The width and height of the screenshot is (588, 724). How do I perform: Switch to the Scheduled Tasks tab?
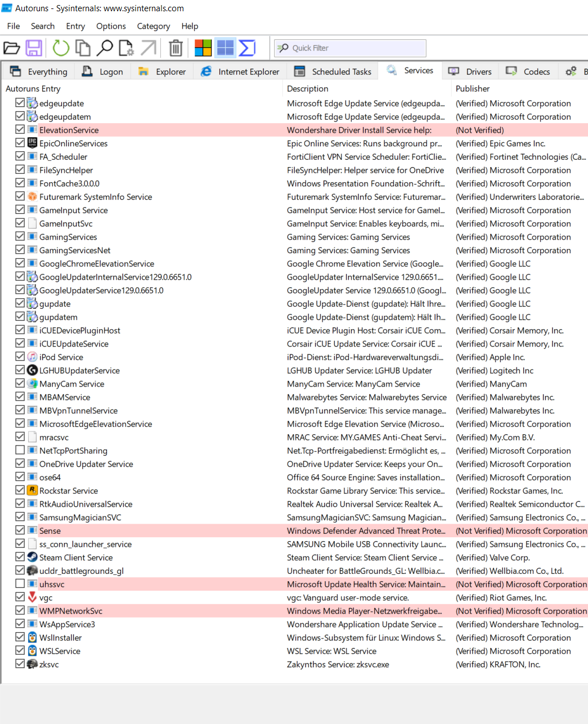(333, 71)
